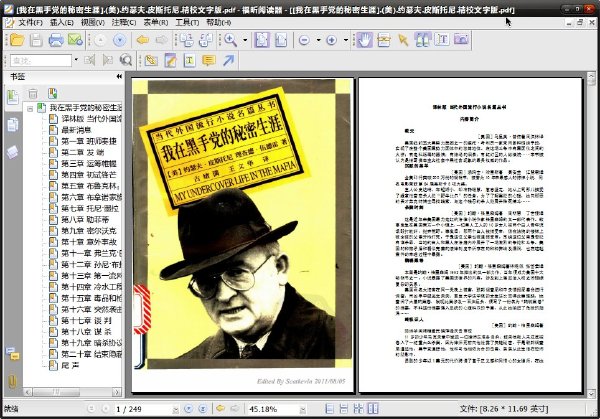
Task: Jump to bookmark 第十七章 谈 判
Action: click(86, 320)
